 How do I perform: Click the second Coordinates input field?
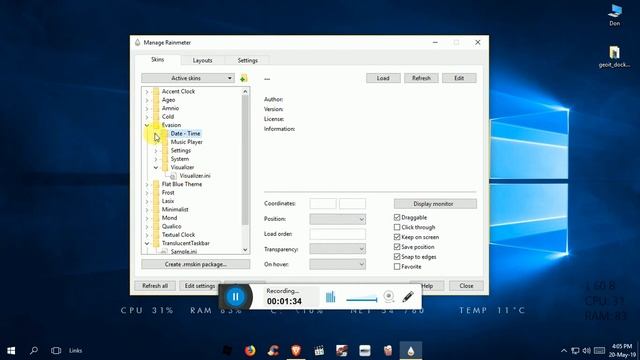click(352, 204)
